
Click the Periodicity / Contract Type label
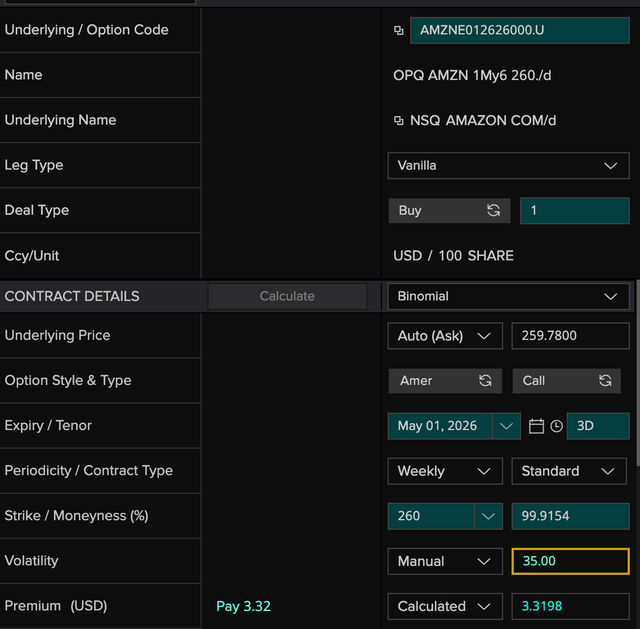89,471
